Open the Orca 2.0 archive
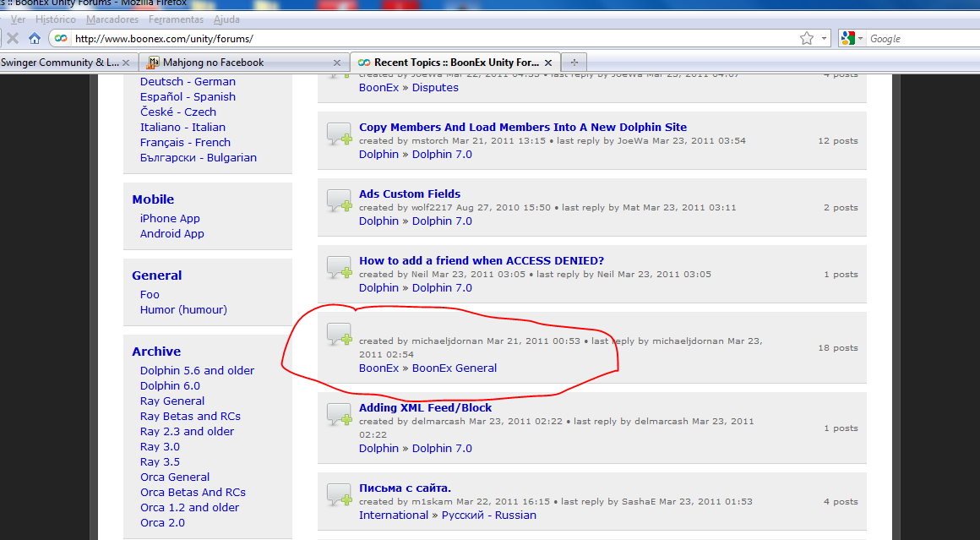This screenshot has height=540, width=980. coord(162,522)
